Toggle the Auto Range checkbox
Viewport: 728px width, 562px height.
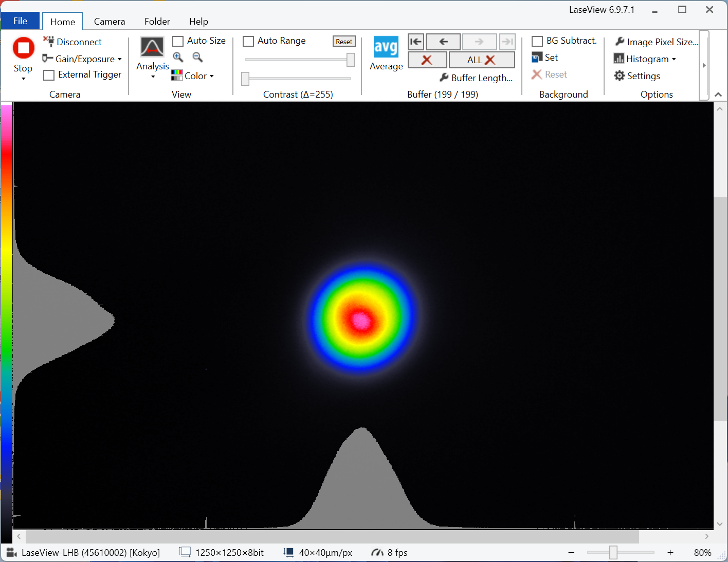click(248, 41)
